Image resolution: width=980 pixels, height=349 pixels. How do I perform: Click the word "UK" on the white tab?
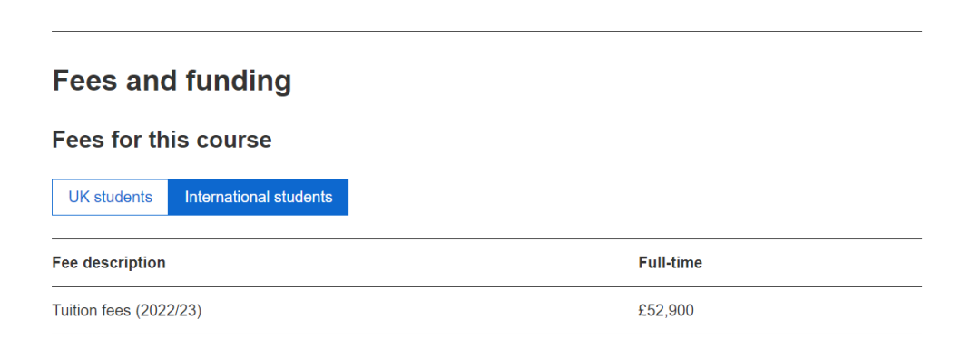[79, 198]
